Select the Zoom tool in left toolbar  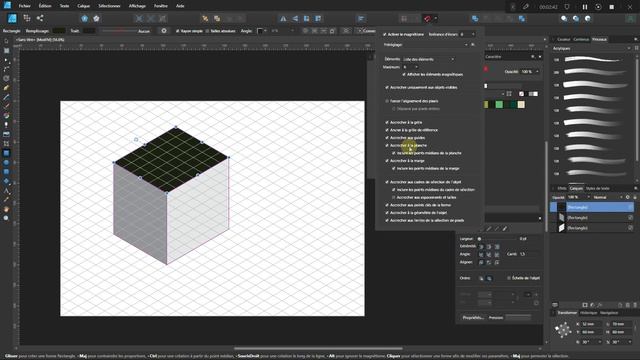point(6,218)
